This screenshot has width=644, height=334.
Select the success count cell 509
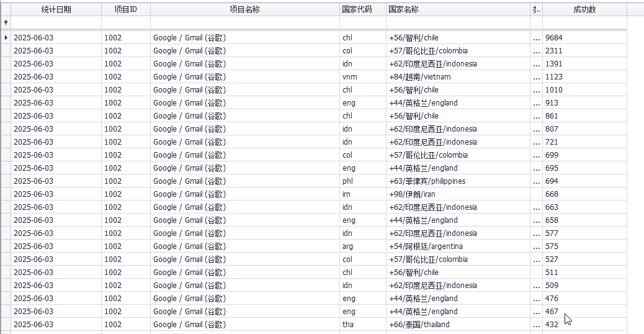(x=584, y=286)
